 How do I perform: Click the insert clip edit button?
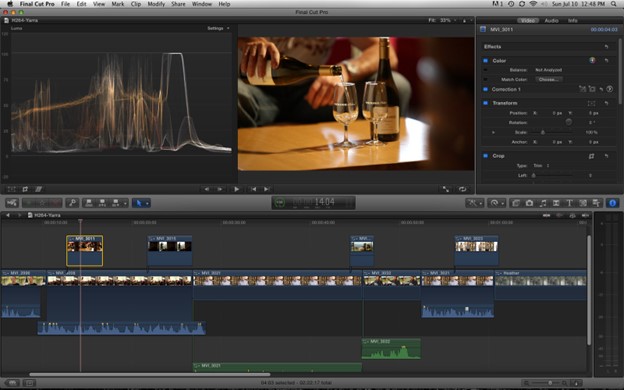coord(102,203)
